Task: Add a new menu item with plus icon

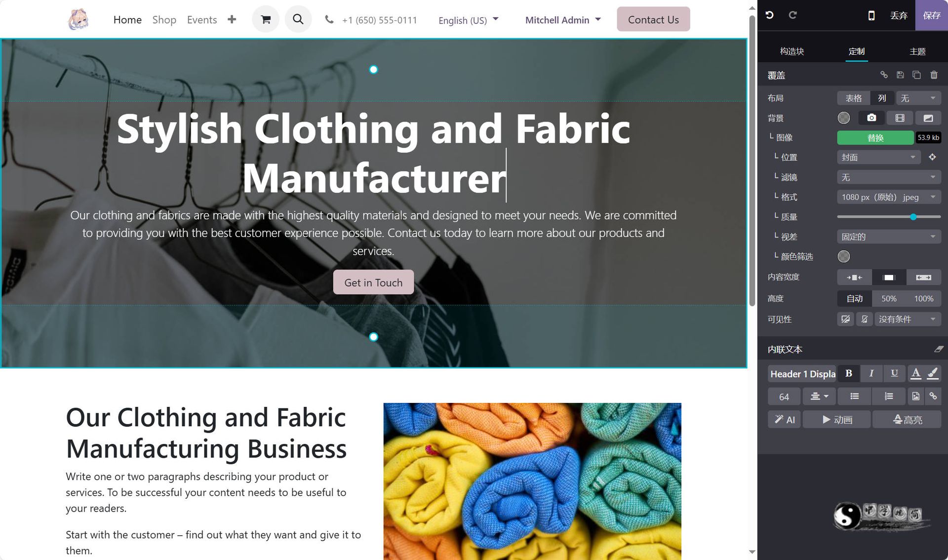Action: coord(232,19)
